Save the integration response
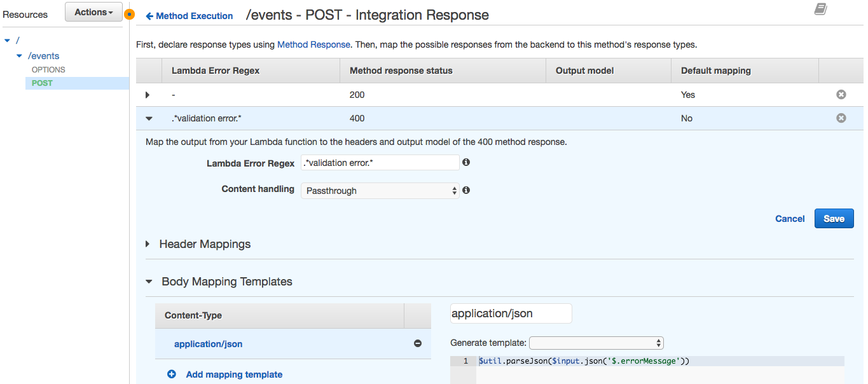The width and height of the screenshot is (868, 384). pyautogui.click(x=834, y=219)
